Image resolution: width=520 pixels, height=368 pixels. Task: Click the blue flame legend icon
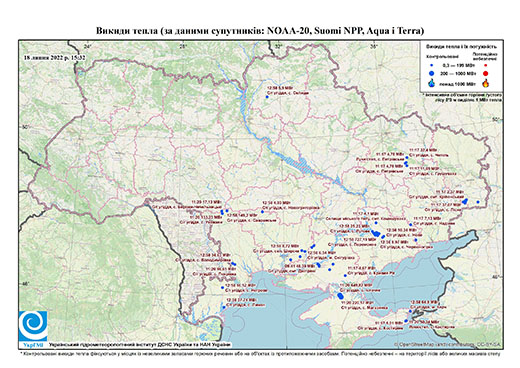[432, 83]
